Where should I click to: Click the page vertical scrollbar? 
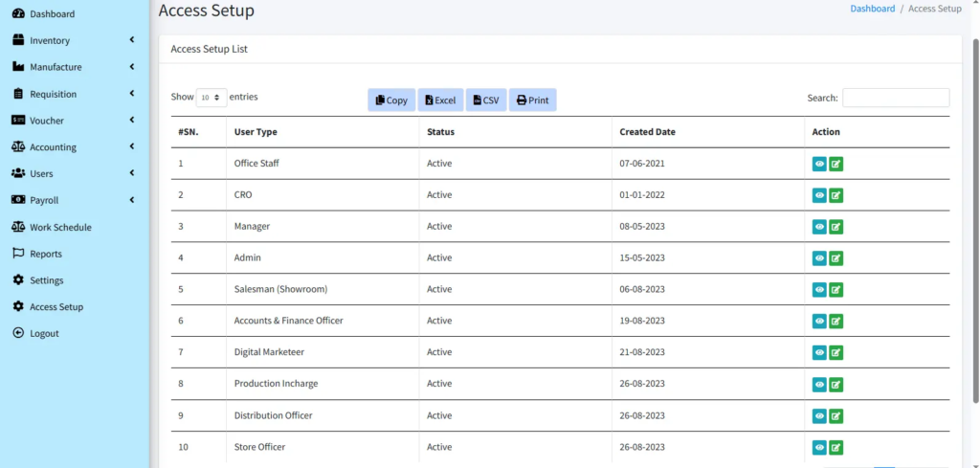pyautogui.click(x=975, y=220)
